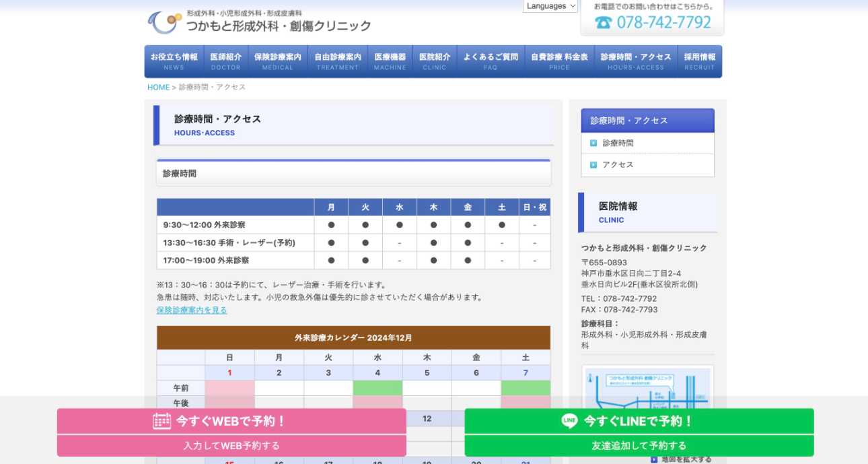The image size is (868, 464).
Task: Open 医院紹介 CLINIC menu
Action: (x=435, y=61)
